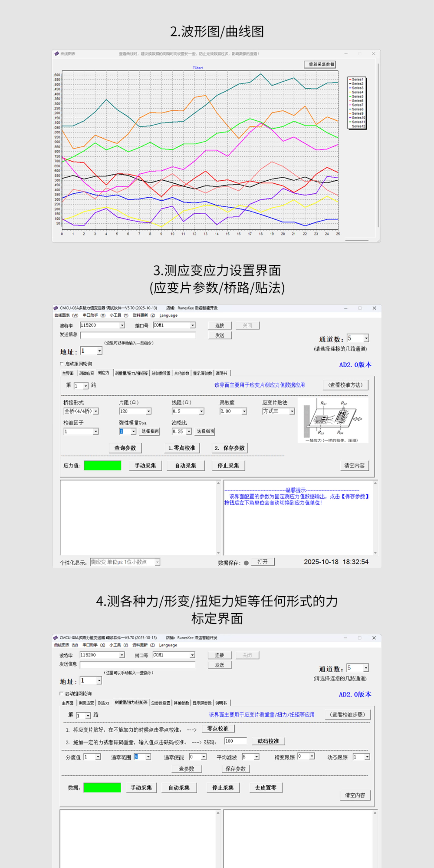This screenshot has width=434, height=868.
Task: Click the 2. 保存参数 button
Action: [x=230, y=448]
